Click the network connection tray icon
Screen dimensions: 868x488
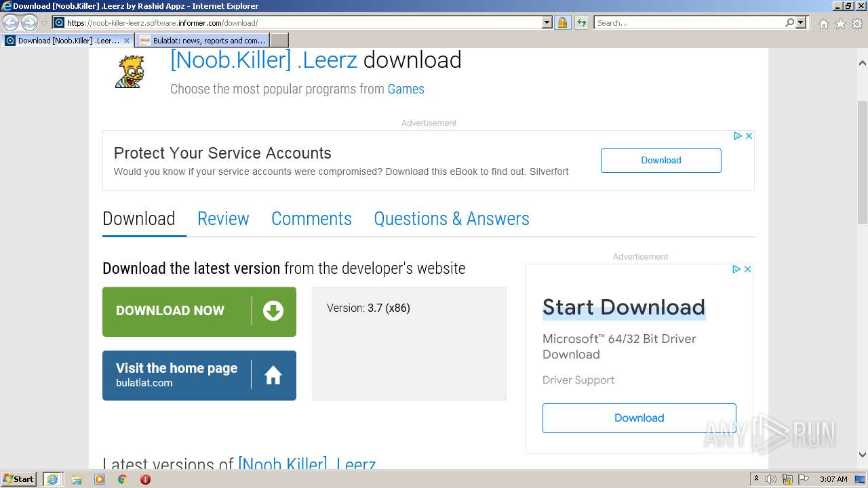pos(787,479)
